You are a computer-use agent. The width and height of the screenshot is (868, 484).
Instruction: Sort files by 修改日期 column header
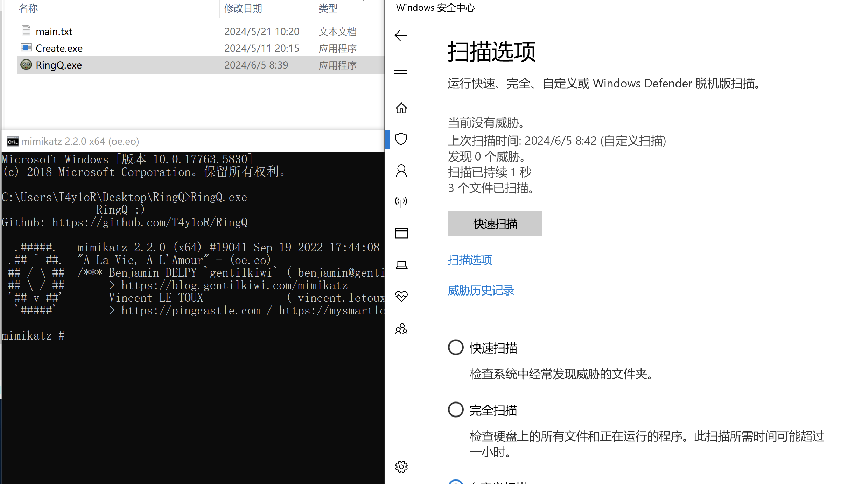point(243,8)
